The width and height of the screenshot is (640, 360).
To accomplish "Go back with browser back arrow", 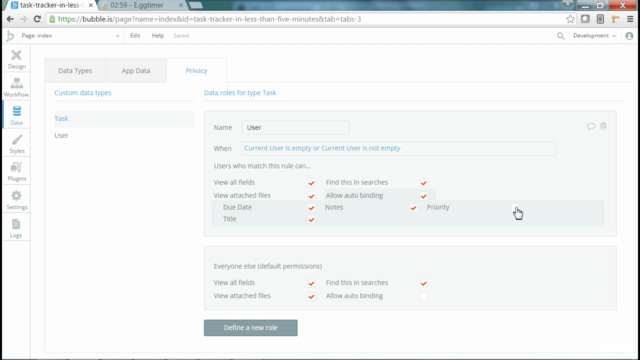I will coord(10,19).
